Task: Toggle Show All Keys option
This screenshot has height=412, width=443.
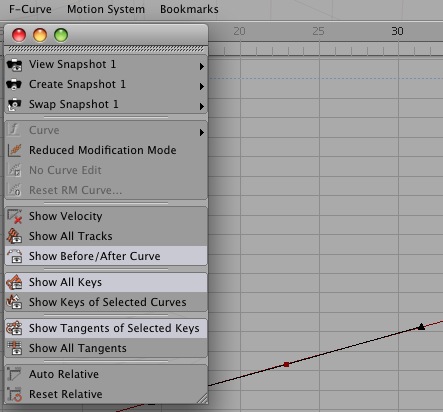Action: [x=106, y=282]
